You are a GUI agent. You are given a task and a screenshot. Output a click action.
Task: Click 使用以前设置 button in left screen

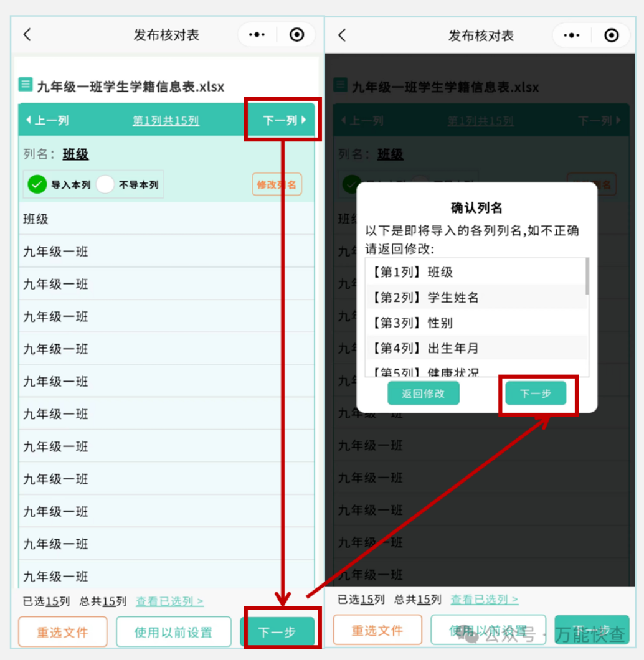pos(173,632)
